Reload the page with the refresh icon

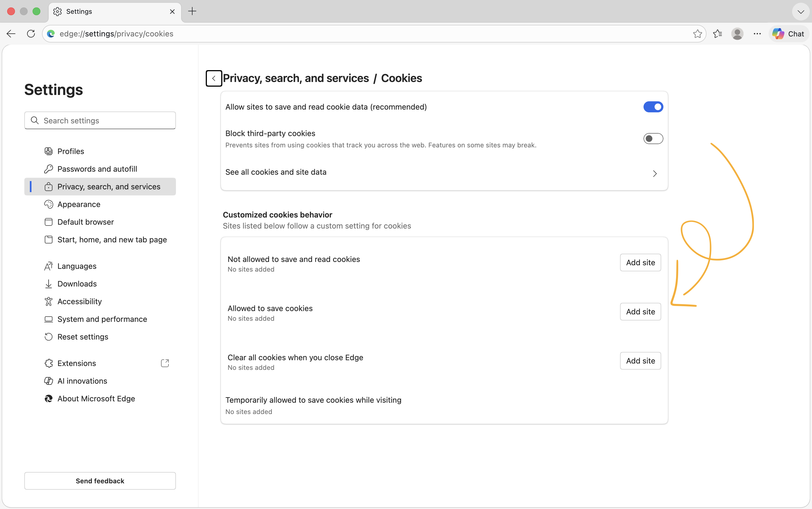(x=31, y=33)
